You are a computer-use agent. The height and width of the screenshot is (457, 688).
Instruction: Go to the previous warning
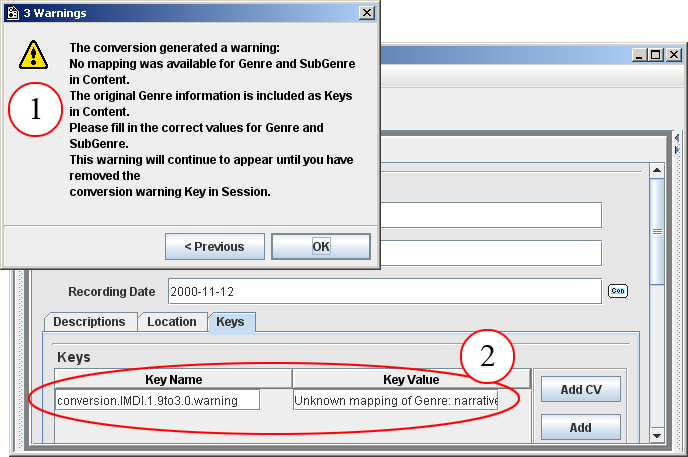[x=215, y=246]
